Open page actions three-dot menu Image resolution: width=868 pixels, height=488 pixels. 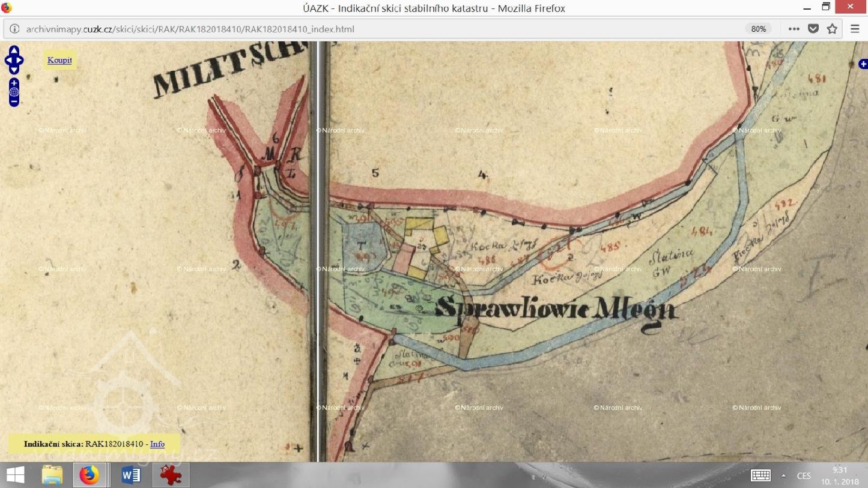point(794,29)
